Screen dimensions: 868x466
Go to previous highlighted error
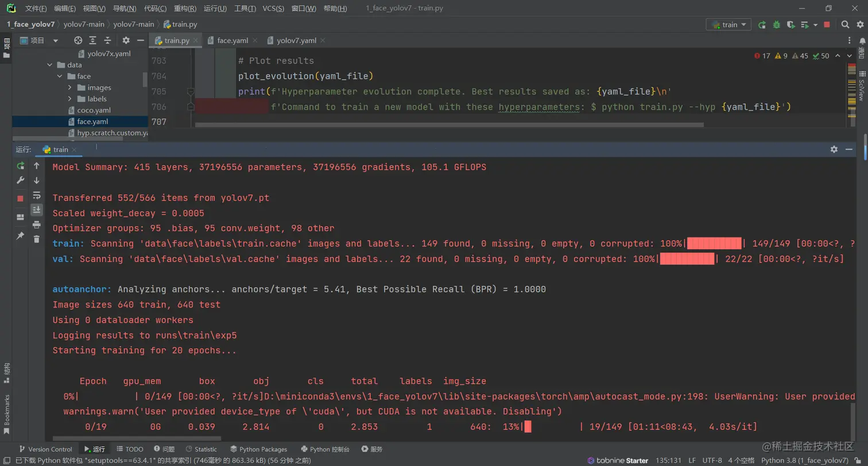pyautogui.click(x=838, y=56)
